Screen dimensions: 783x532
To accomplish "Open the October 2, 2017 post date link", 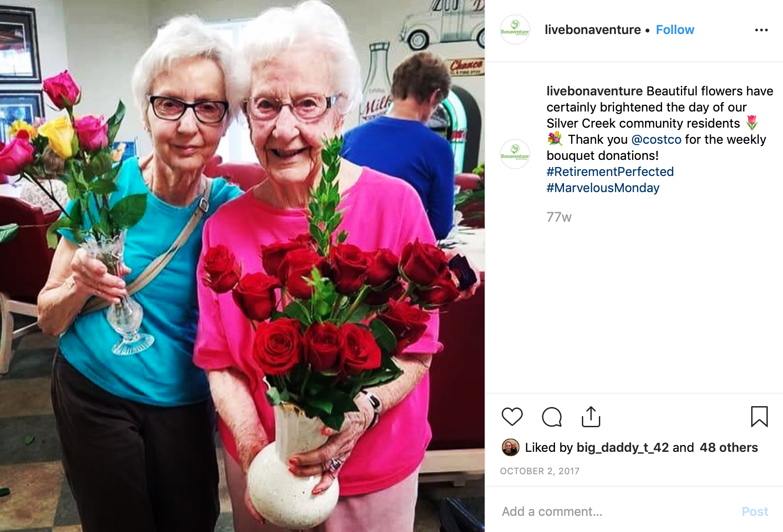I will click(x=540, y=471).
